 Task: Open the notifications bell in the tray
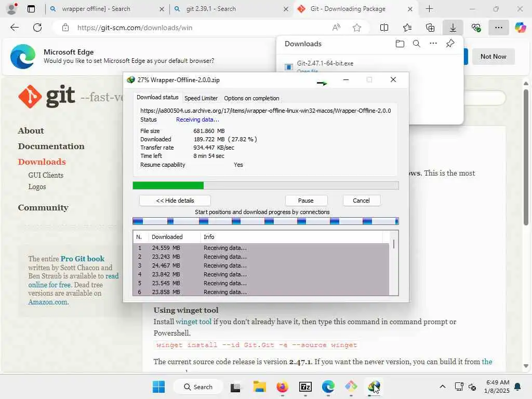click(518, 387)
